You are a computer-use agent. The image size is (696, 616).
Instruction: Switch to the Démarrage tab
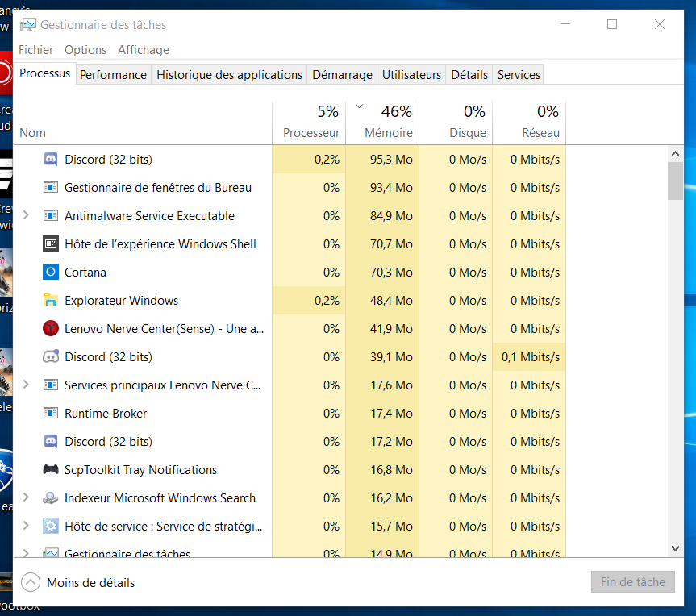pos(342,74)
